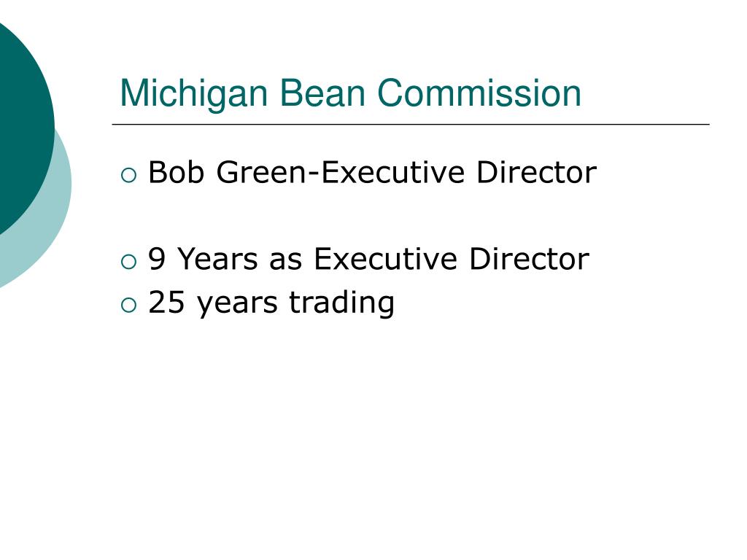Click Director in the 9 Years bullet

coord(530,259)
